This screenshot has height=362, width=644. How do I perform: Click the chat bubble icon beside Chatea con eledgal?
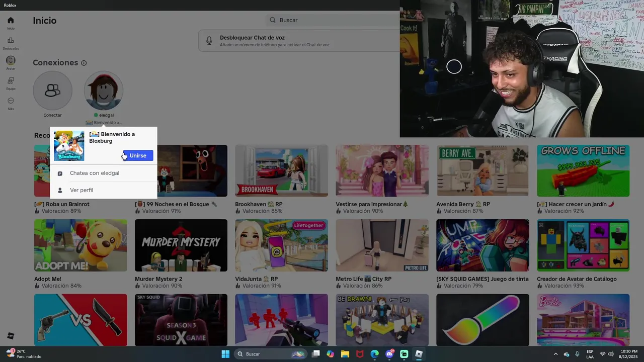coord(60,173)
